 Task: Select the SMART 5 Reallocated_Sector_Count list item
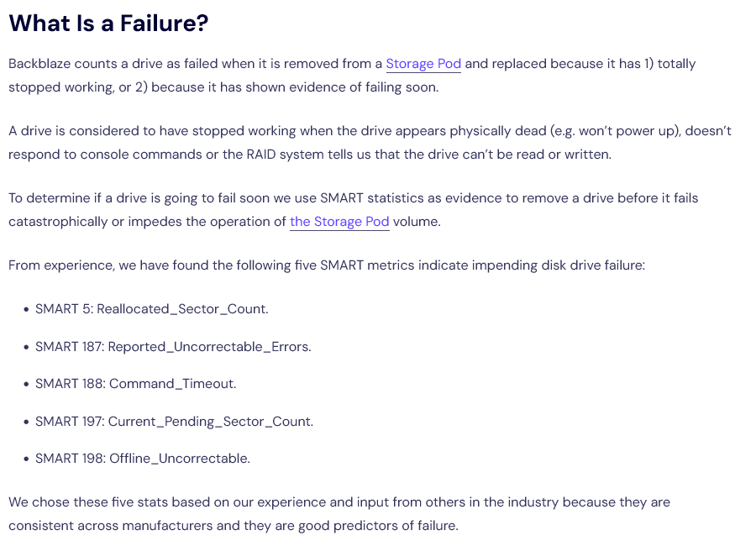(x=151, y=309)
